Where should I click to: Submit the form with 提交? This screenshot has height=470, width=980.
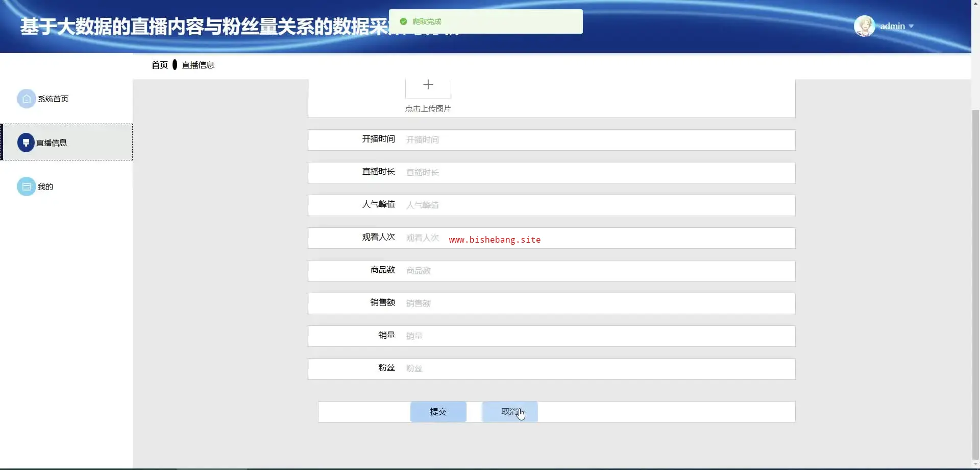pos(438,412)
